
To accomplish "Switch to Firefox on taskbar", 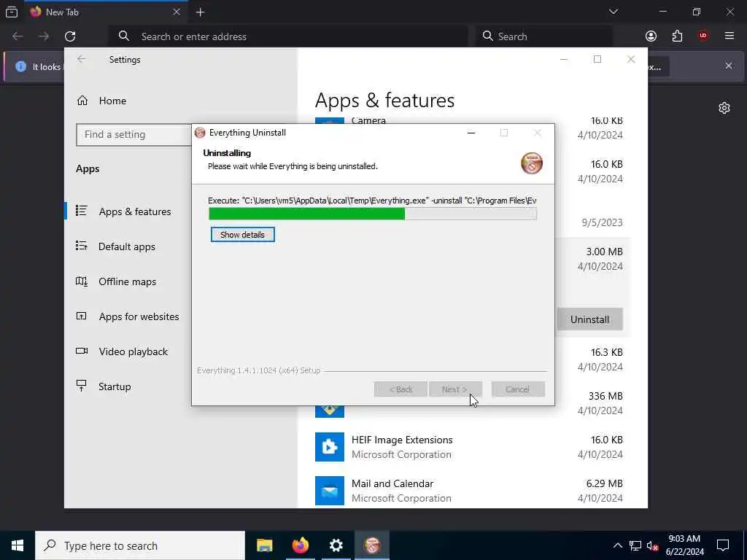I will (300, 545).
